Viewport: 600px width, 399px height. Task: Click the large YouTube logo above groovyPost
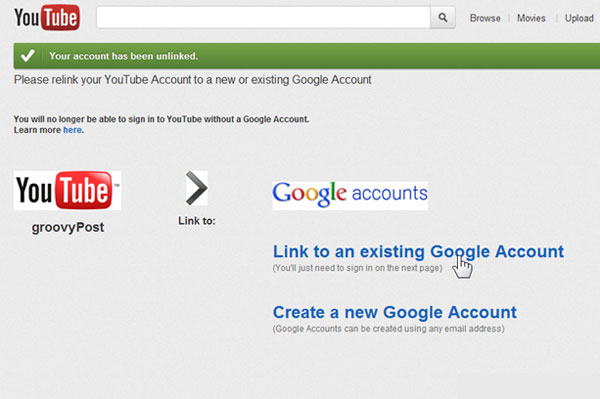pyautogui.click(x=67, y=190)
